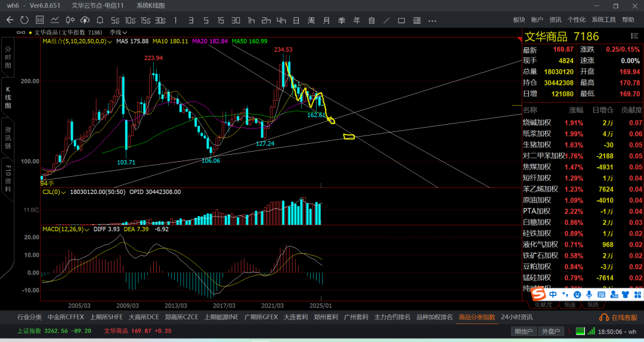The width and height of the screenshot is (644, 342).
Task: Select the PTA加权 row
Action: point(583,211)
